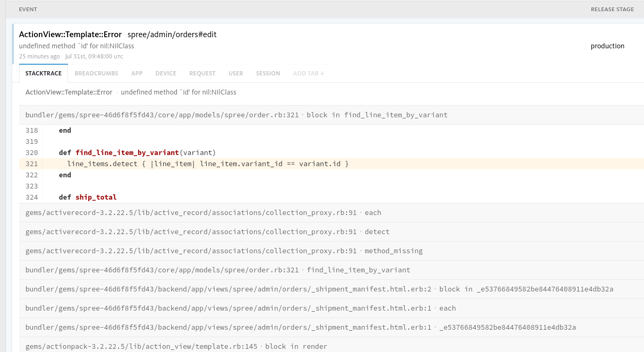Select highlighted code line 321

coord(332,164)
